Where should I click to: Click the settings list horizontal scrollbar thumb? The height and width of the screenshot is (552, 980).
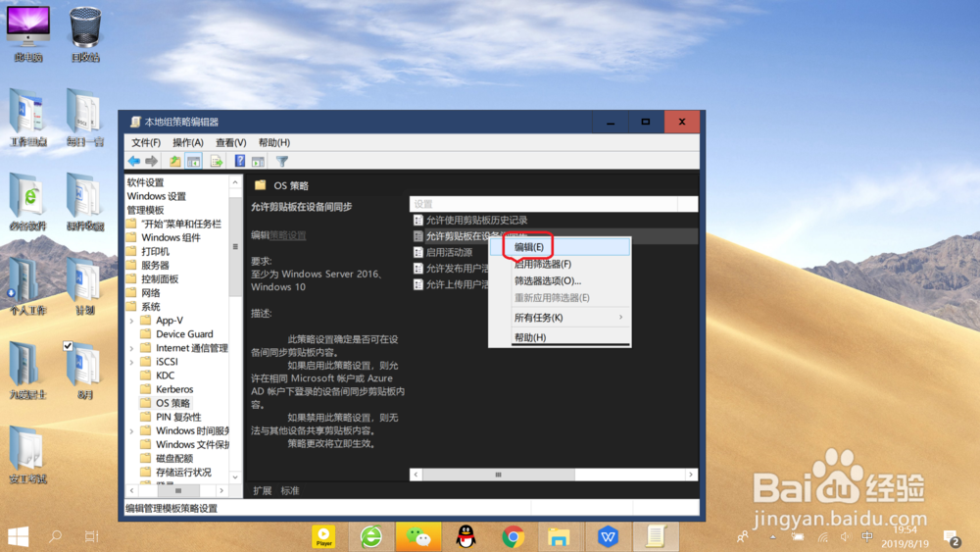pyautogui.click(x=499, y=475)
